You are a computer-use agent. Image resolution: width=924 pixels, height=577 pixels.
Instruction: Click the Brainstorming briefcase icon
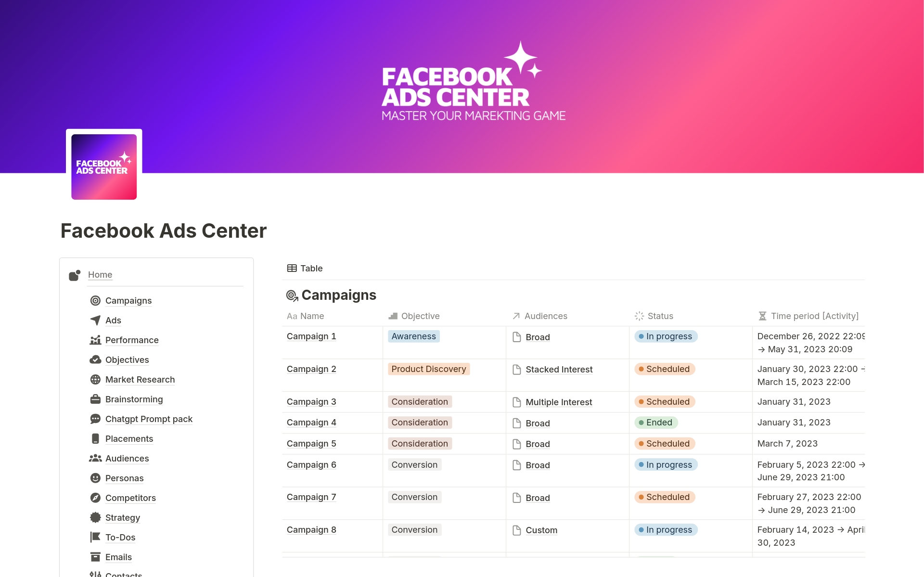95,399
